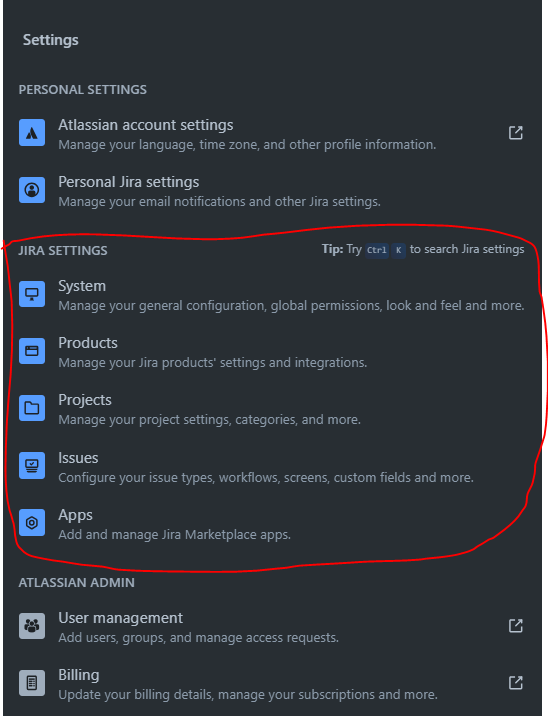Go to Products settings
548x716 pixels.
pos(88,343)
